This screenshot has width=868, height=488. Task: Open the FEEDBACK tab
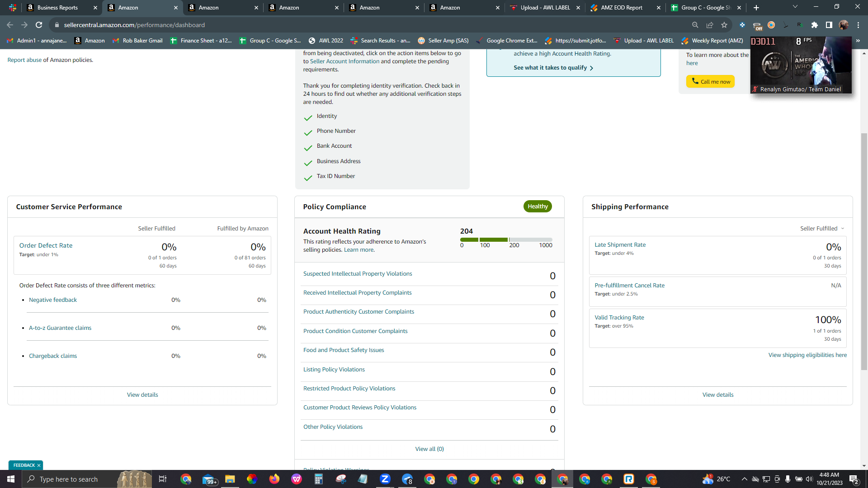click(x=24, y=465)
